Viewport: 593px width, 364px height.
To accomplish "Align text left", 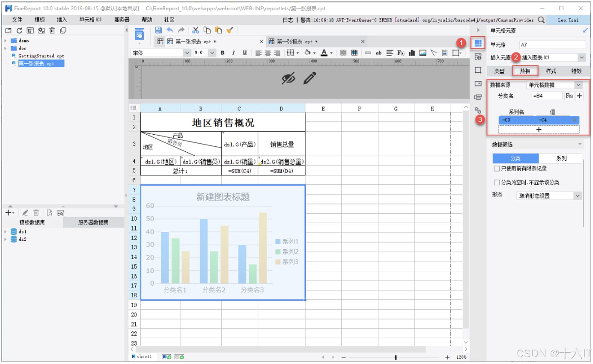I will (258, 53).
